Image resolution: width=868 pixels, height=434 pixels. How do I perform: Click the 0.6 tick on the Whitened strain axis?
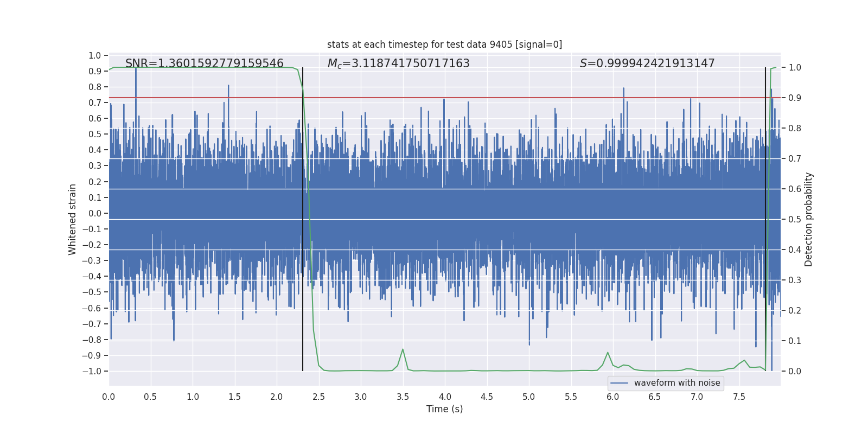(95, 118)
